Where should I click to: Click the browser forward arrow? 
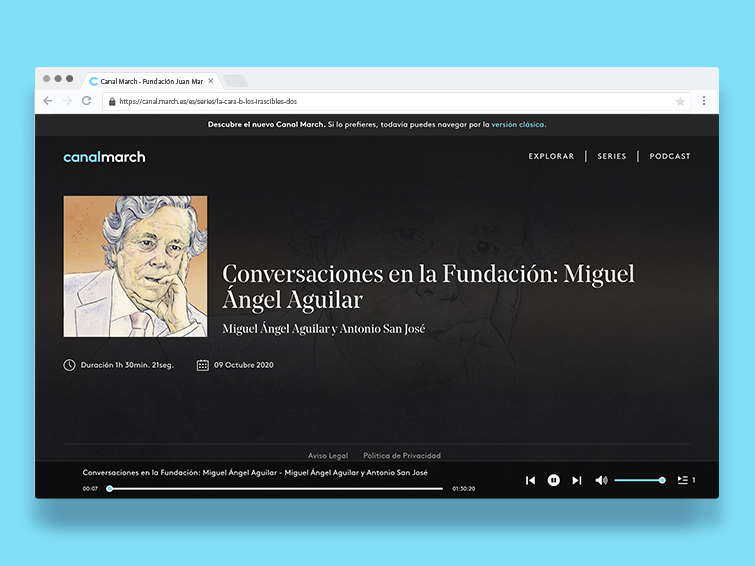(67, 101)
